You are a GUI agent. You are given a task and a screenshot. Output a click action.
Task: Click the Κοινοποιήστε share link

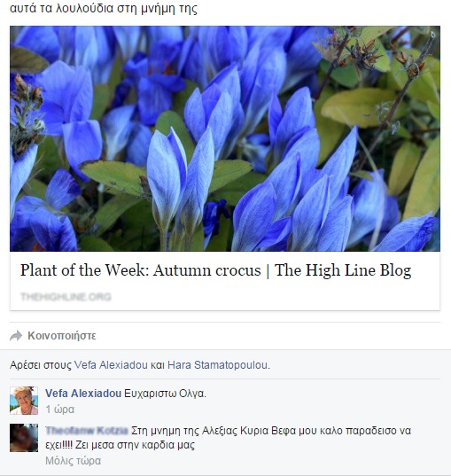point(62,336)
